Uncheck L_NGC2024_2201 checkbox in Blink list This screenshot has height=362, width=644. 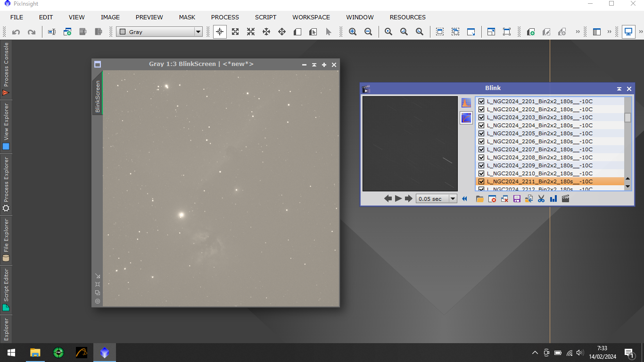(481, 101)
